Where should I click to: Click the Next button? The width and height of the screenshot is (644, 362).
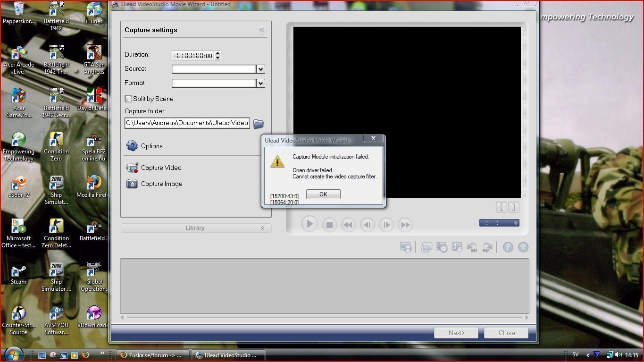click(456, 333)
